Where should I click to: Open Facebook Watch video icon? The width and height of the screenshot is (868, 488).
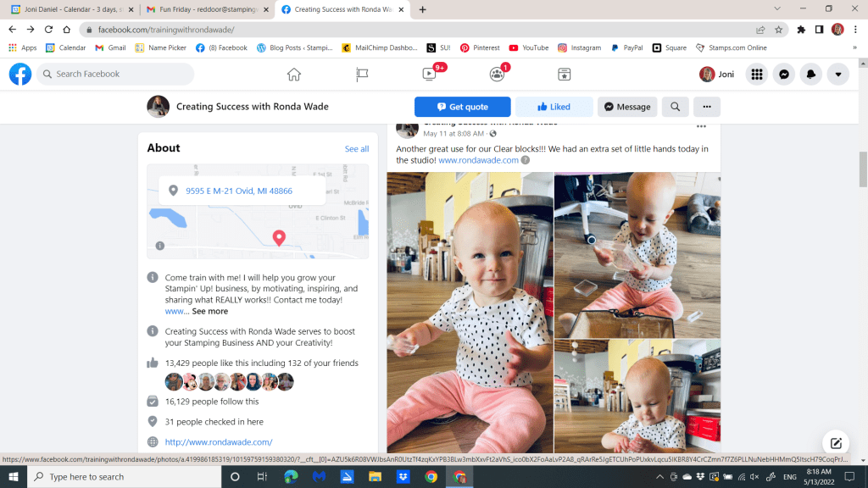click(430, 75)
